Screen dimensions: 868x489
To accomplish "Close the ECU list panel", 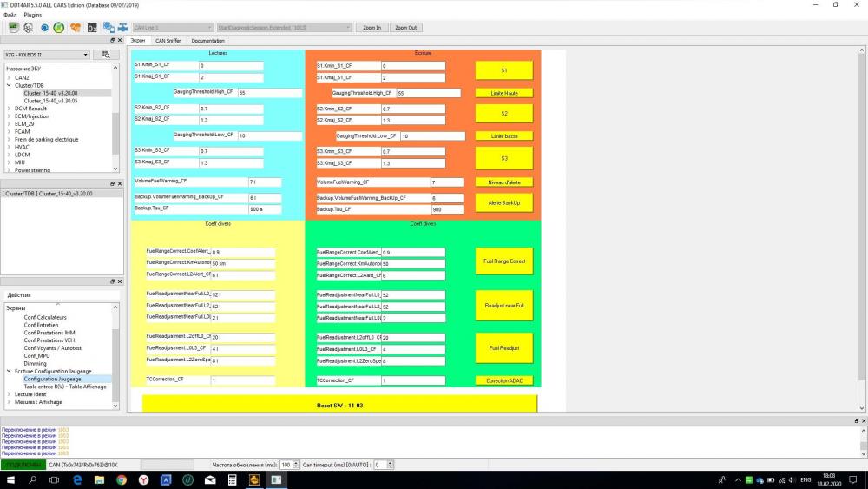I will [120, 41].
